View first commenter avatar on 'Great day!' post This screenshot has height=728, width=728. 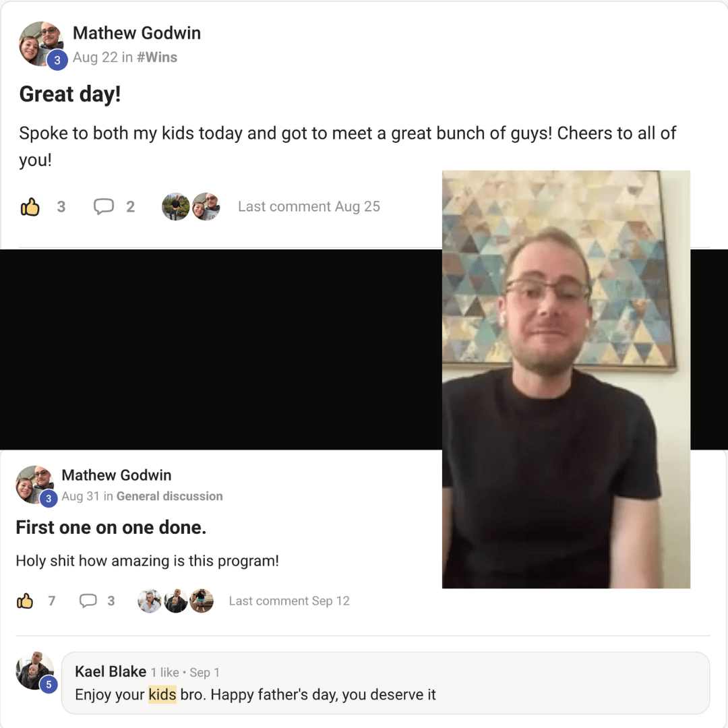click(175, 207)
